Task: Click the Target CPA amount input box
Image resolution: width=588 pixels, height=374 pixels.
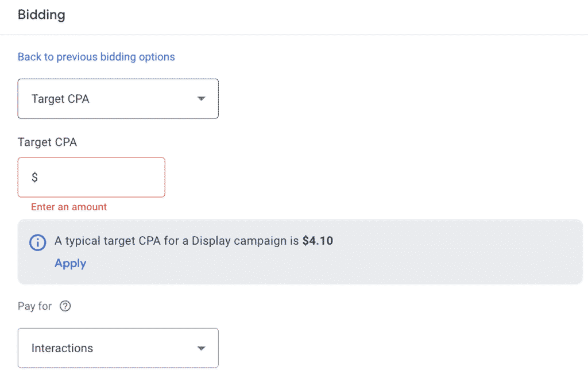Action: 91,177
